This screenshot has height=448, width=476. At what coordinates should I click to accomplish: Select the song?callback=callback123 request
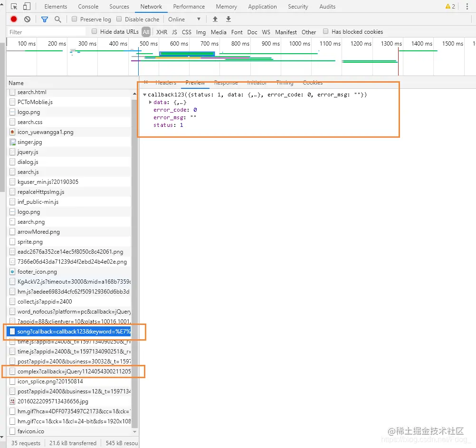(69, 332)
